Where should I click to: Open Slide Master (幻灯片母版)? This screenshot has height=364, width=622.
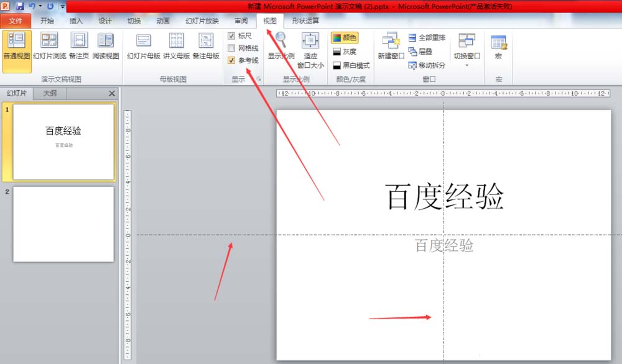(x=144, y=47)
